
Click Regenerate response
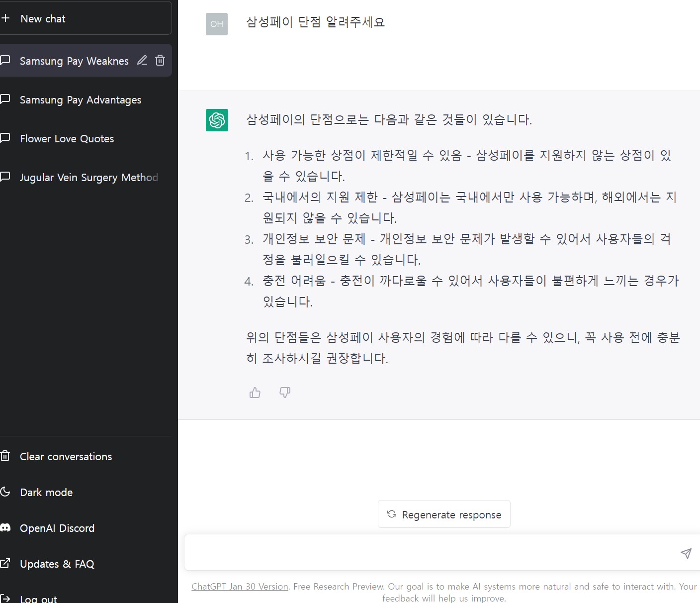point(444,514)
